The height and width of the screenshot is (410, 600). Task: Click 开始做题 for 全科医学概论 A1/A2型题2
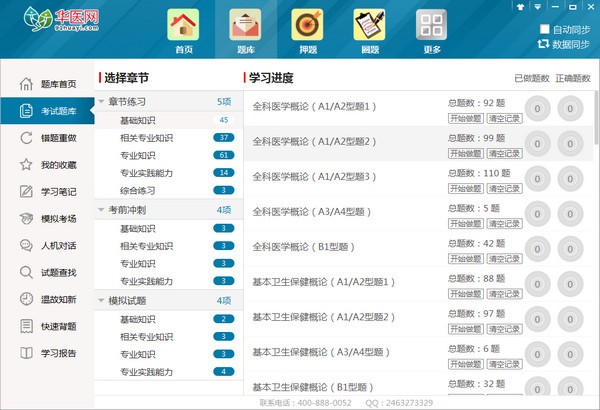click(x=466, y=154)
